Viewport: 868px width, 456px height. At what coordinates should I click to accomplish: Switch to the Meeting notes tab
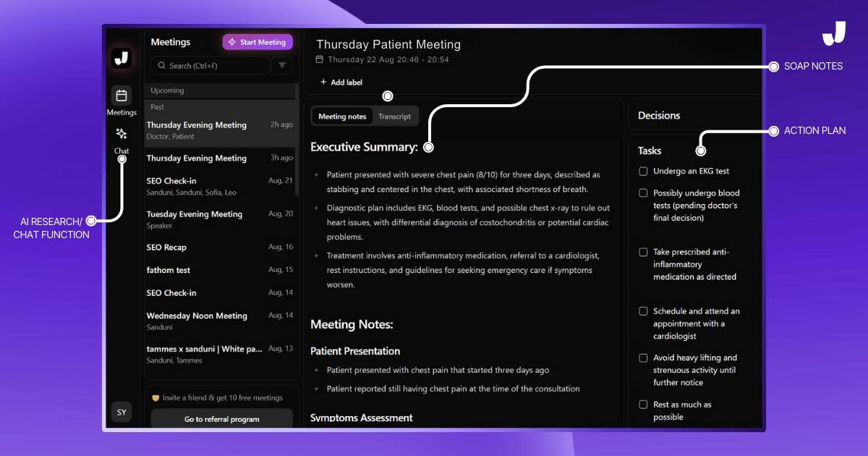point(342,117)
